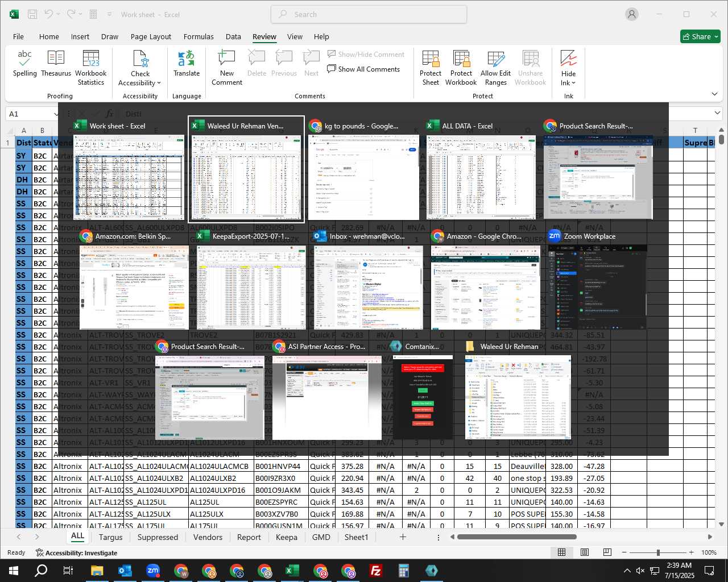Open the Quick Access Toolbar customize dropdown
Screen dimensions: 728x582
coord(109,14)
